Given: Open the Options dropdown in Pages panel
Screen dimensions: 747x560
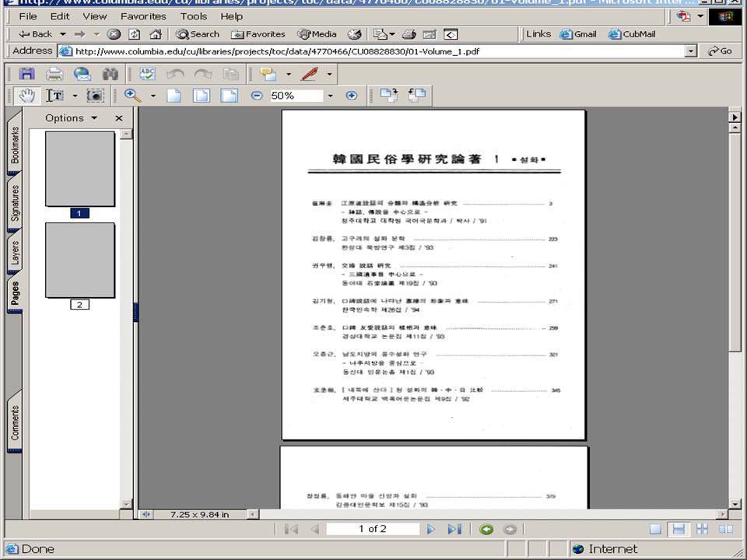Looking at the screenshot, I should 71,118.
